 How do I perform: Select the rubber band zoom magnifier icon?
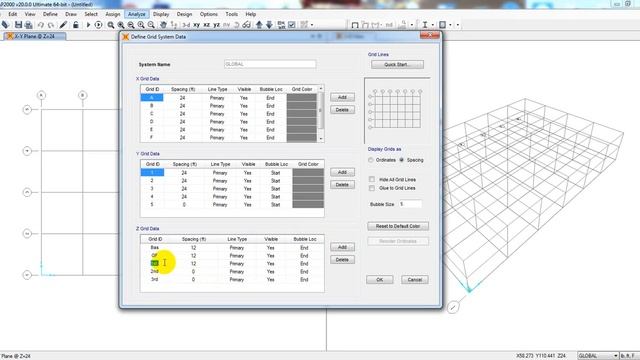[111, 25]
